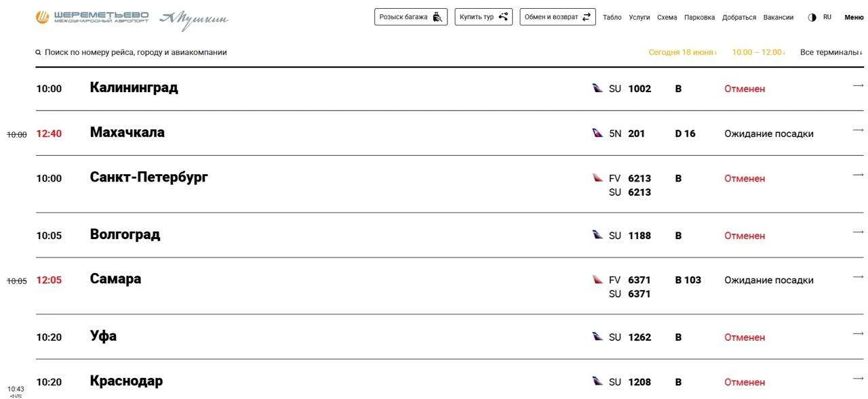Open arrow for Калининград flight row

point(858,85)
